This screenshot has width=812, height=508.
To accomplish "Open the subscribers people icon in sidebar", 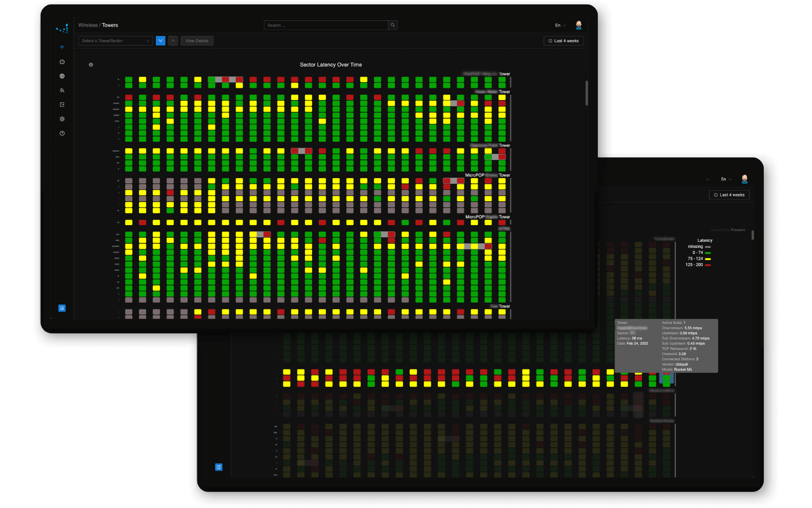I will click(62, 90).
